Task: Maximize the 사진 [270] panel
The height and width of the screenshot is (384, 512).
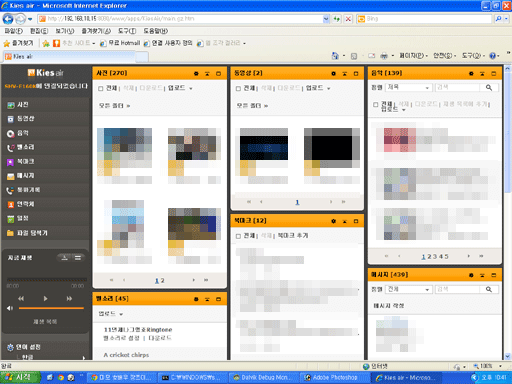Action: point(218,73)
